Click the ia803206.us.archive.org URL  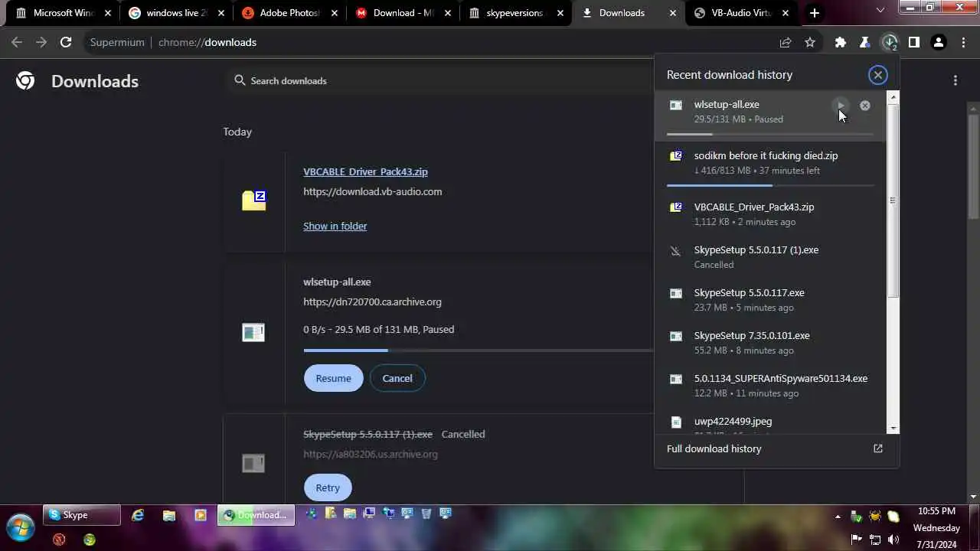click(x=371, y=454)
